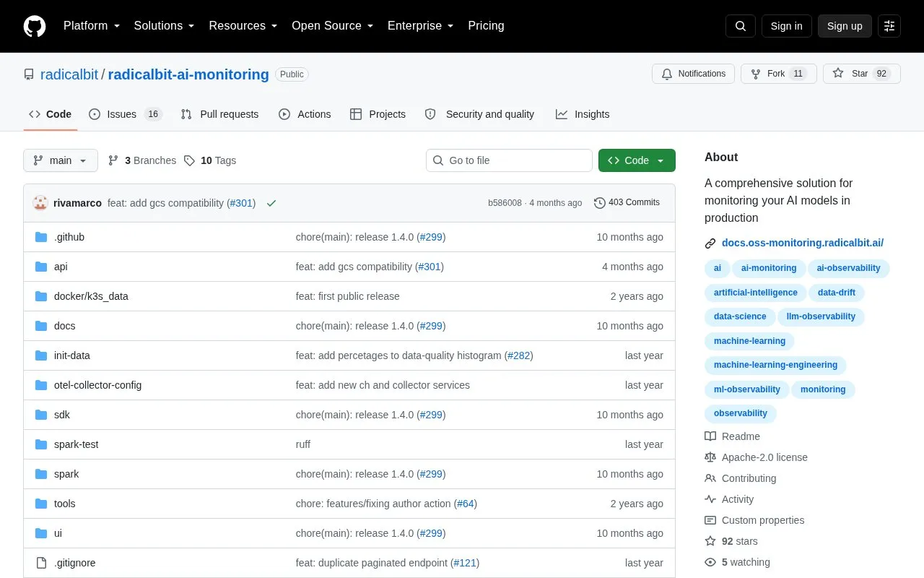Switch to the Actions tab
The height and width of the screenshot is (578, 924).
click(305, 114)
